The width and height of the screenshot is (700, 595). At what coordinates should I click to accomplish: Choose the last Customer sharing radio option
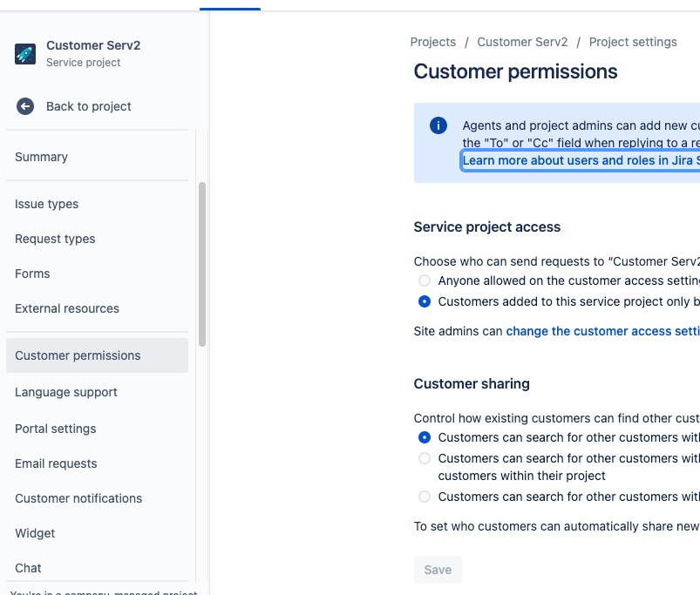click(425, 497)
